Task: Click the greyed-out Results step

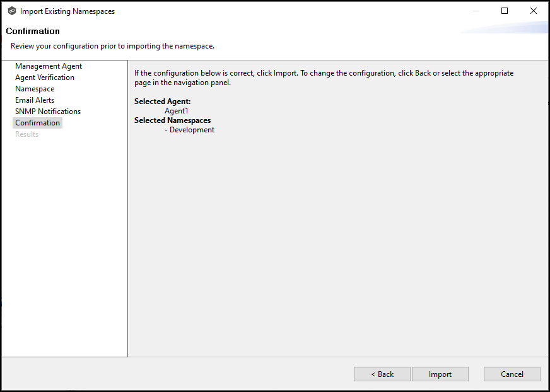Action: (x=27, y=134)
